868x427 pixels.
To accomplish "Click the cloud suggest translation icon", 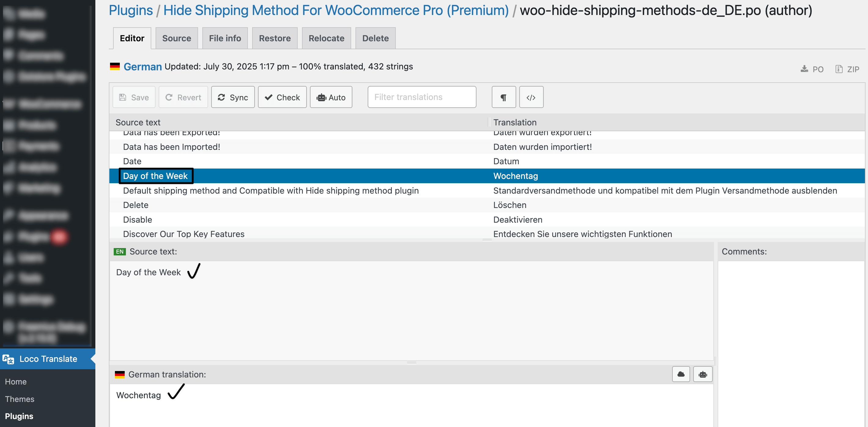I will [680, 374].
